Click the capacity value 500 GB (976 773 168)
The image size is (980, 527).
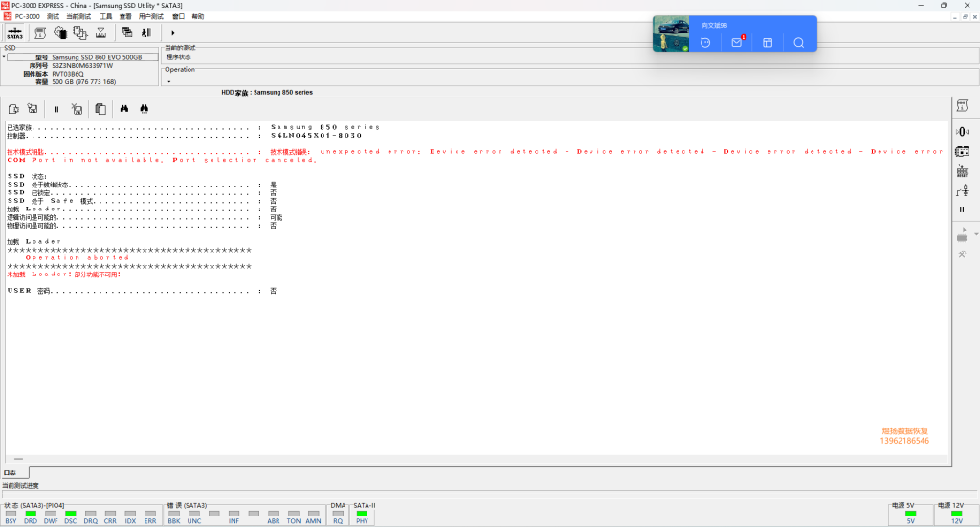84,82
